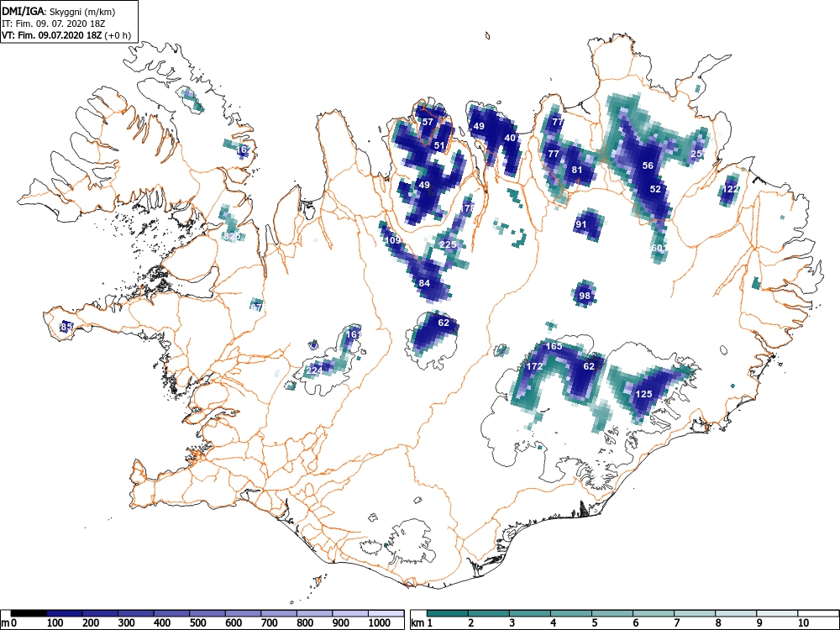This screenshot has height=630, width=840.
Task: Click the '4' label on the kilometre scale
Action: click(554, 622)
